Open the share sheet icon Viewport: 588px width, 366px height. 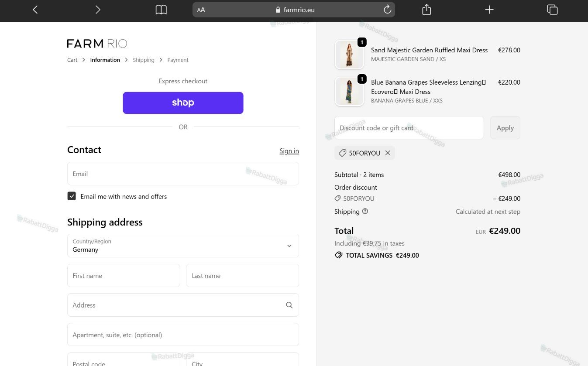point(426,10)
